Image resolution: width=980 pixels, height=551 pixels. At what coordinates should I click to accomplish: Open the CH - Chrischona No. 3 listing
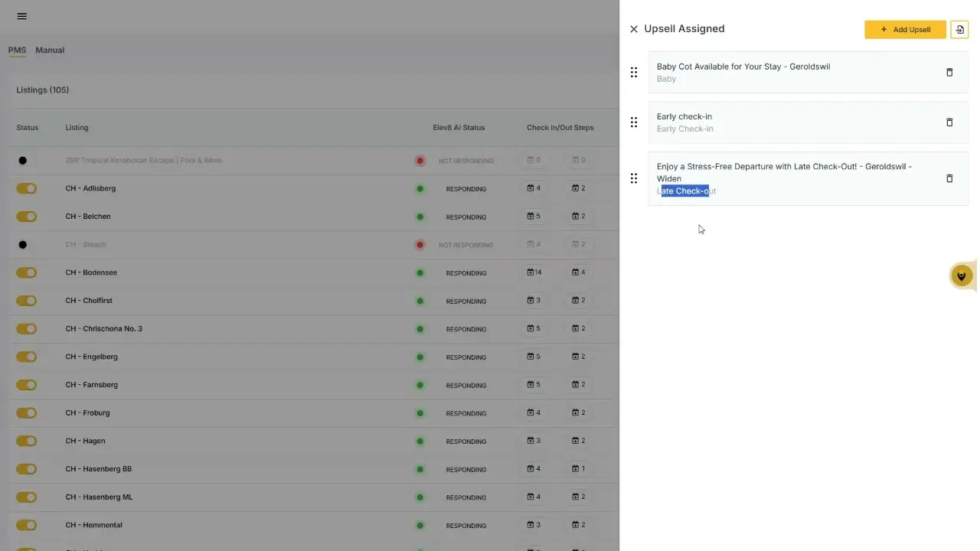(x=104, y=329)
